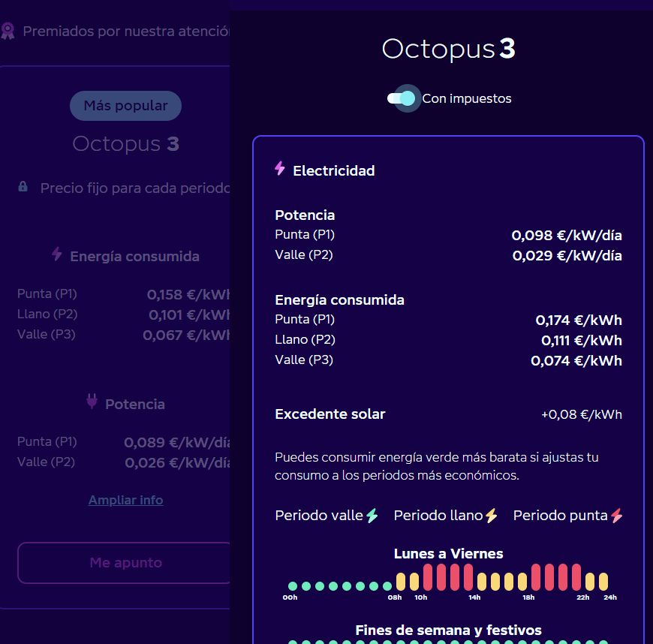Click the Más popular badge
This screenshot has height=644, width=653.
126,106
